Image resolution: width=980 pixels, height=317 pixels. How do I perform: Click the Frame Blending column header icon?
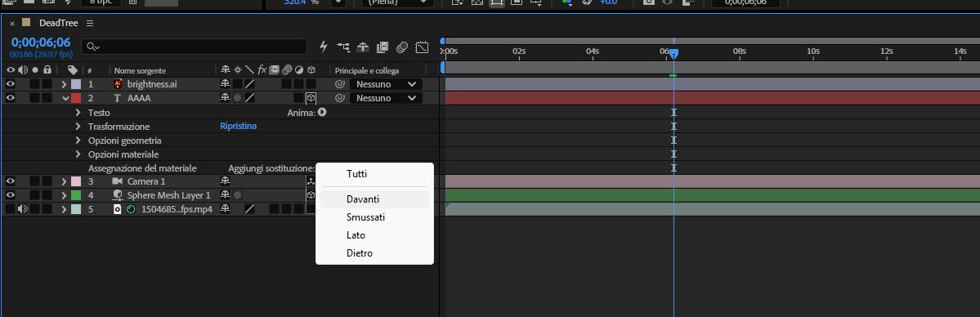click(x=274, y=70)
